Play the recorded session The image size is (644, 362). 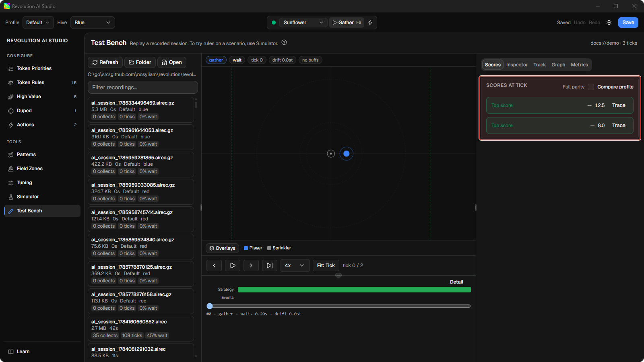[x=233, y=265]
